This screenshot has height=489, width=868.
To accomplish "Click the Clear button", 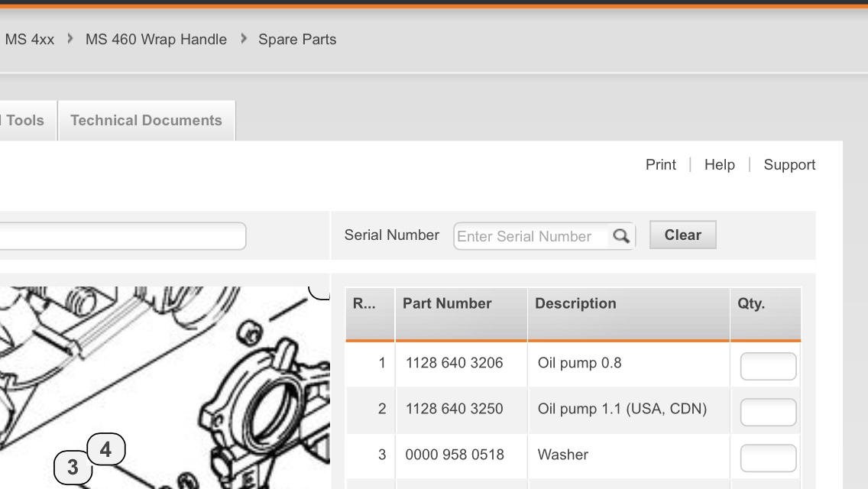I will 682,235.
